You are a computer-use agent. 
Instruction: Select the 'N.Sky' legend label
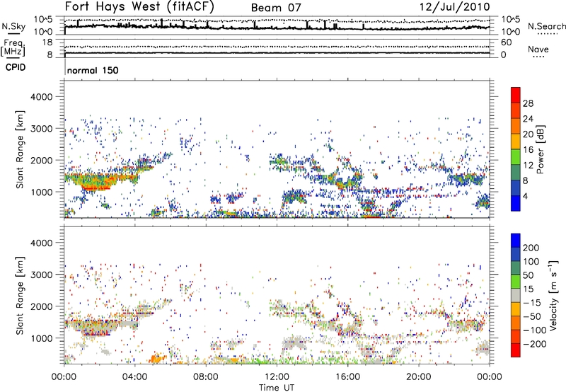pyautogui.click(x=13, y=26)
